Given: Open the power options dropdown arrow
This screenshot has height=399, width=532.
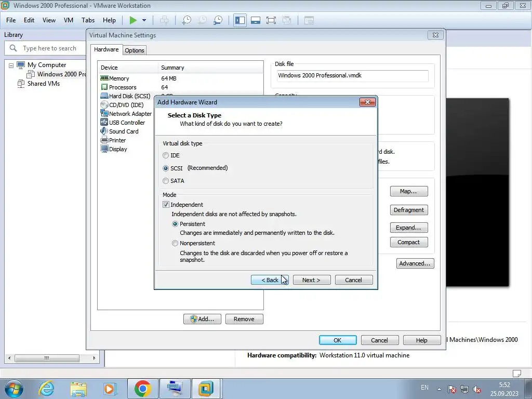Looking at the screenshot, I should tap(144, 20).
